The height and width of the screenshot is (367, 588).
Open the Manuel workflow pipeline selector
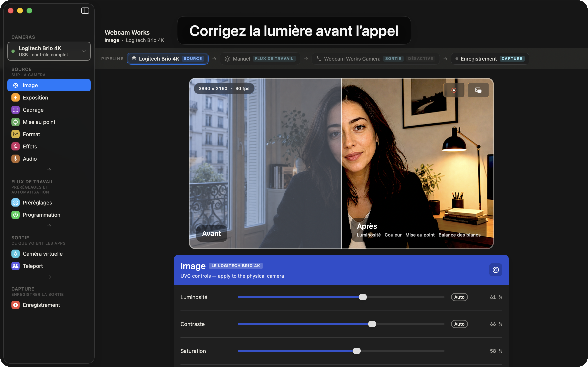(x=260, y=59)
